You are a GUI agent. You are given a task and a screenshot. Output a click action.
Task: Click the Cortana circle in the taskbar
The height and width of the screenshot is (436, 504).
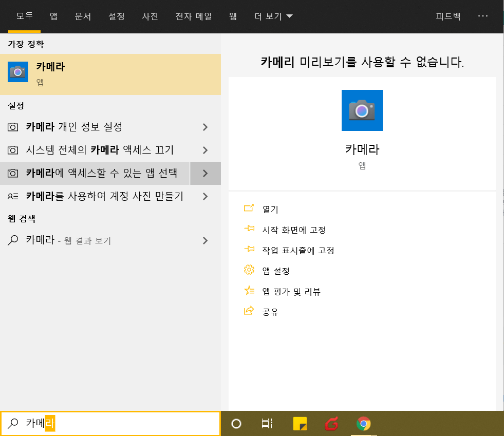[236, 424]
